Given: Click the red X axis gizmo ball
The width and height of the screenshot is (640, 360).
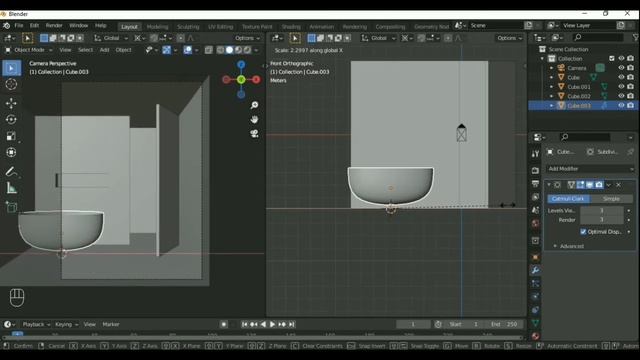Looking at the screenshot, I should (256, 80).
